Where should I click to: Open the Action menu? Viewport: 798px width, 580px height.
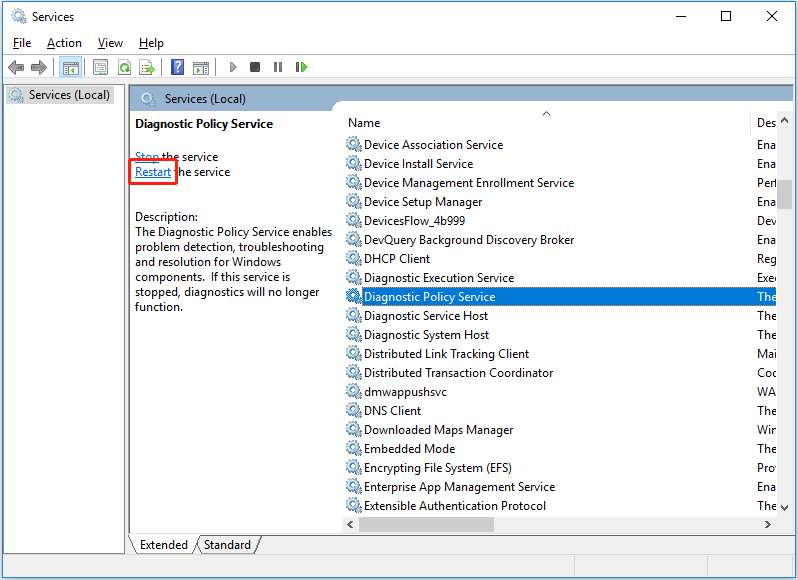point(64,43)
